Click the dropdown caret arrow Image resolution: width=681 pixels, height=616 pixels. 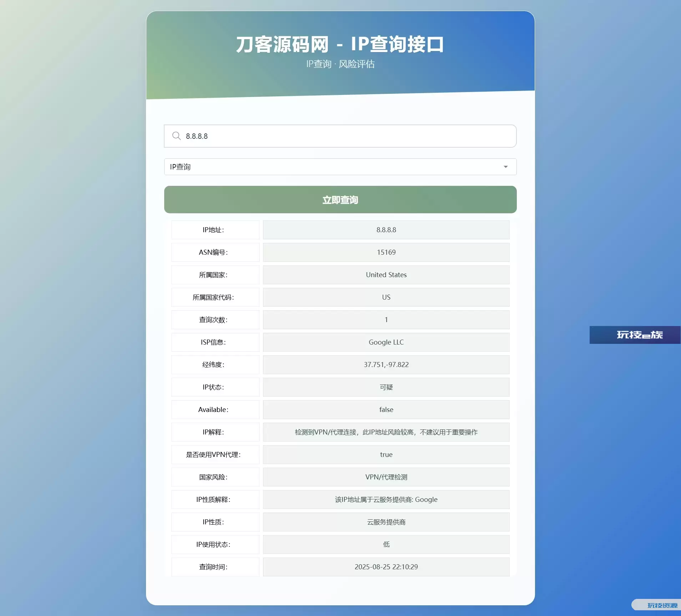click(x=505, y=167)
